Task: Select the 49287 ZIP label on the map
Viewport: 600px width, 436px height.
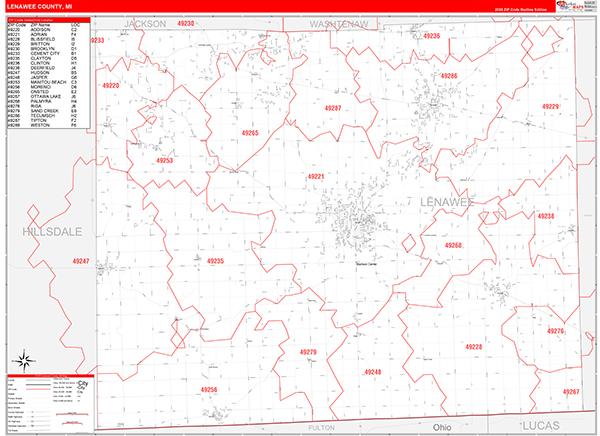Action: click(333, 108)
